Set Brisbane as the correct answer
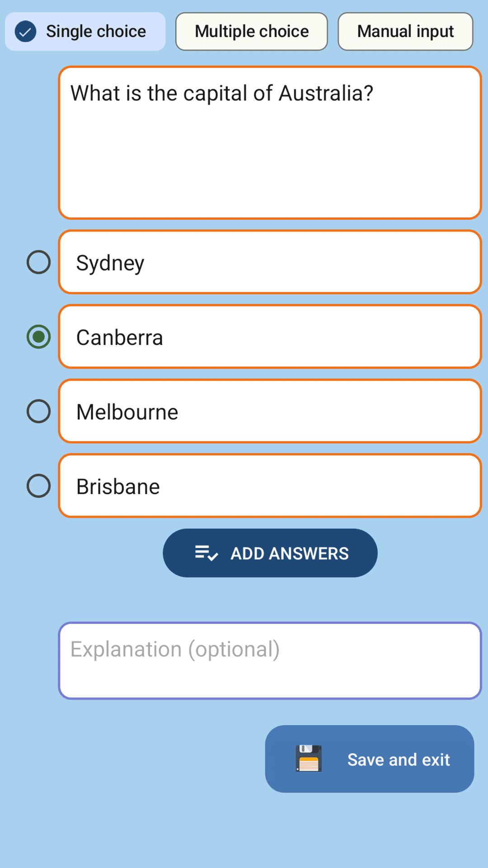 click(x=39, y=486)
